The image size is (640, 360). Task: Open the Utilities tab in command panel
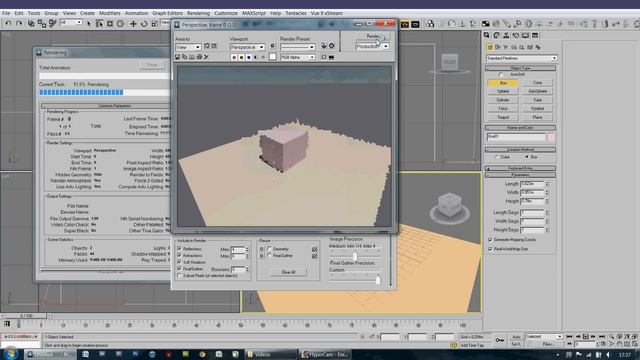pos(535,36)
